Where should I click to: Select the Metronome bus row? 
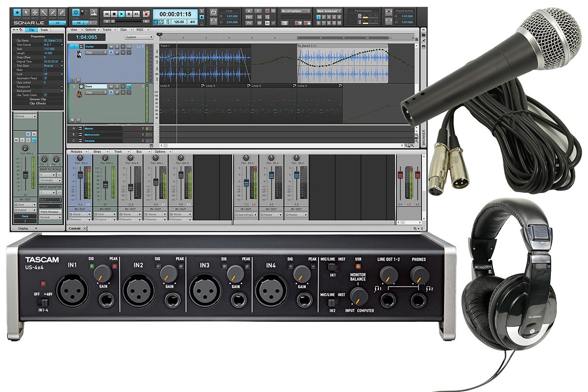(x=111, y=134)
